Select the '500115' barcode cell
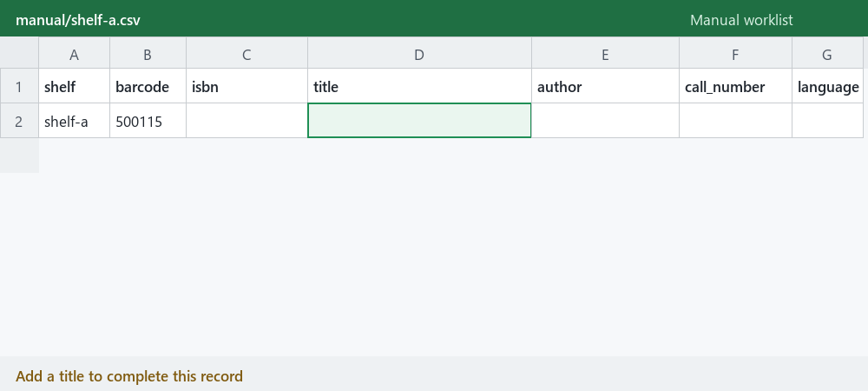The width and height of the screenshot is (868, 391). click(x=148, y=121)
